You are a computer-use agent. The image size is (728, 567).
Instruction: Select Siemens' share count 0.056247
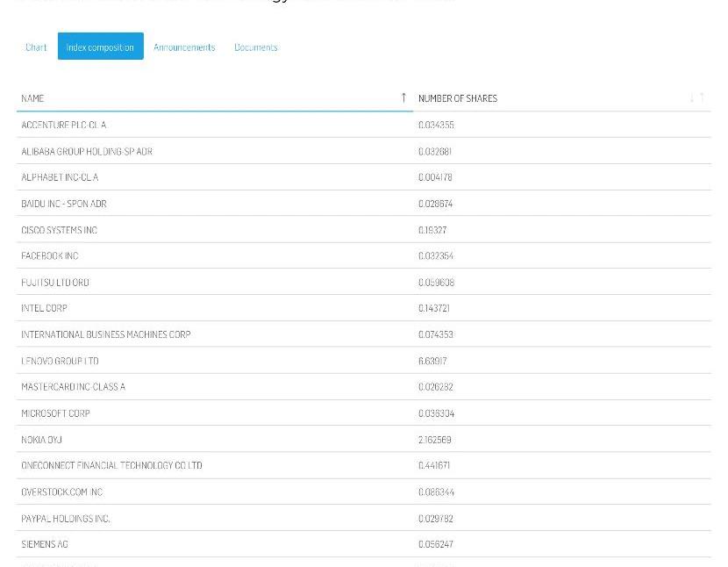coord(436,544)
